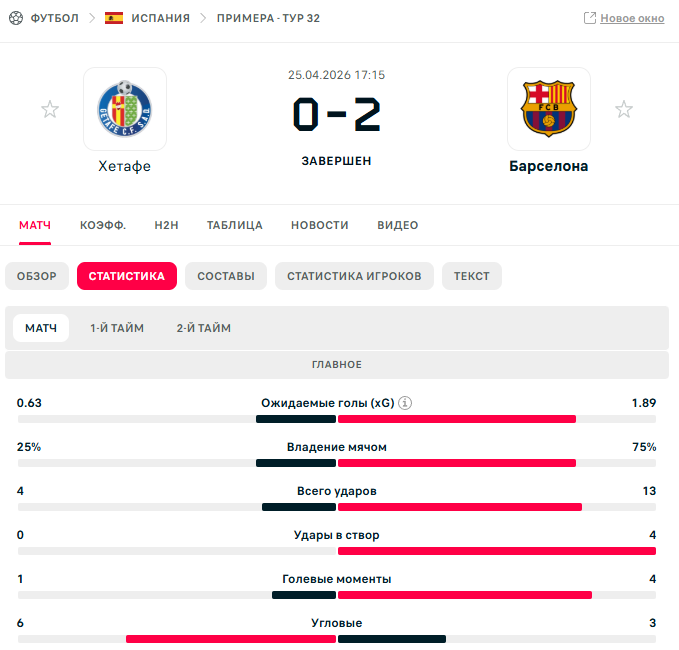Open СТАТИСТИКА ИГРОКОВ section

point(354,276)
